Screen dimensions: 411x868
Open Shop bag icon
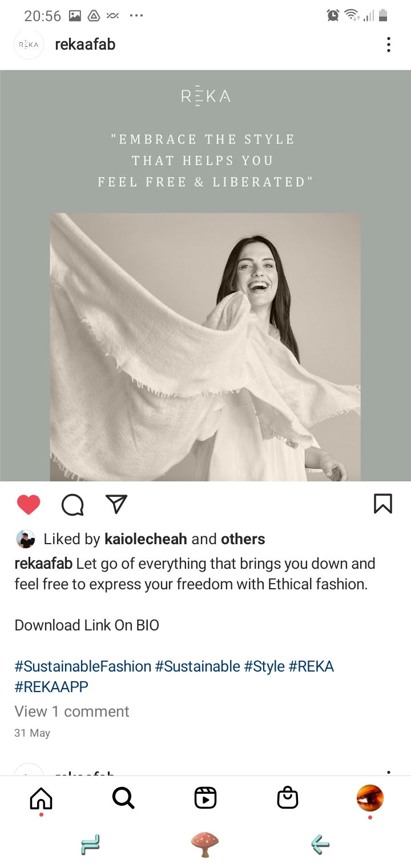288,798
